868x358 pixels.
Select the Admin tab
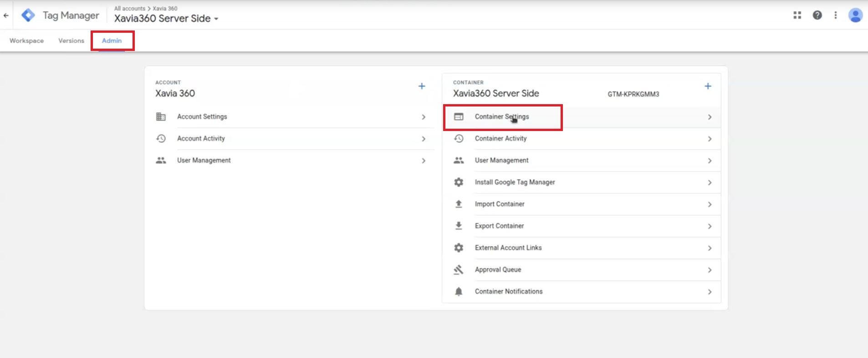pos(112,40)
